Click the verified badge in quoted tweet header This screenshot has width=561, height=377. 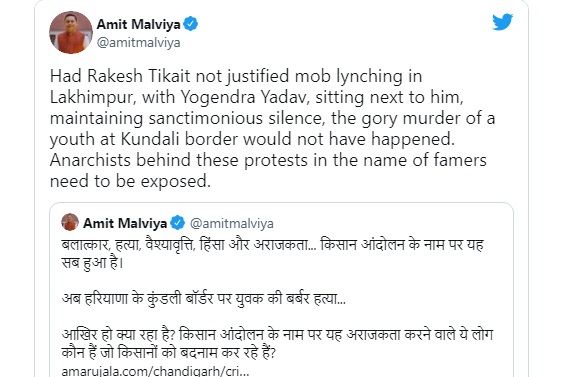coord(177,223)
